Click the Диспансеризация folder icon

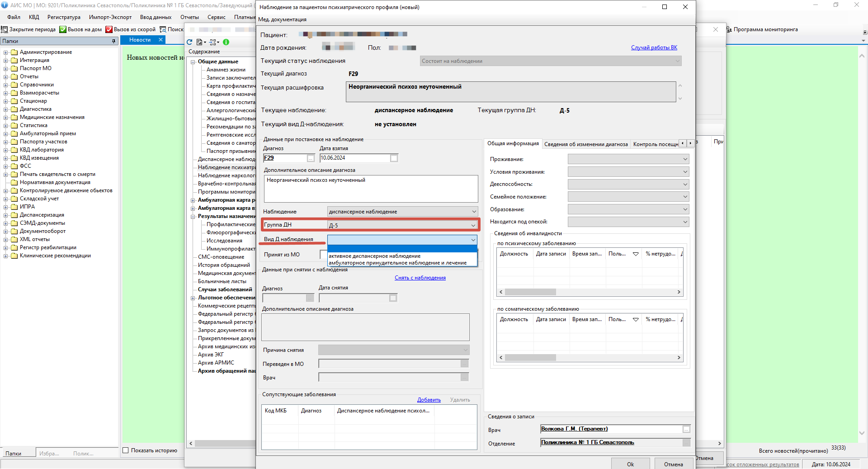coord(14,215)
